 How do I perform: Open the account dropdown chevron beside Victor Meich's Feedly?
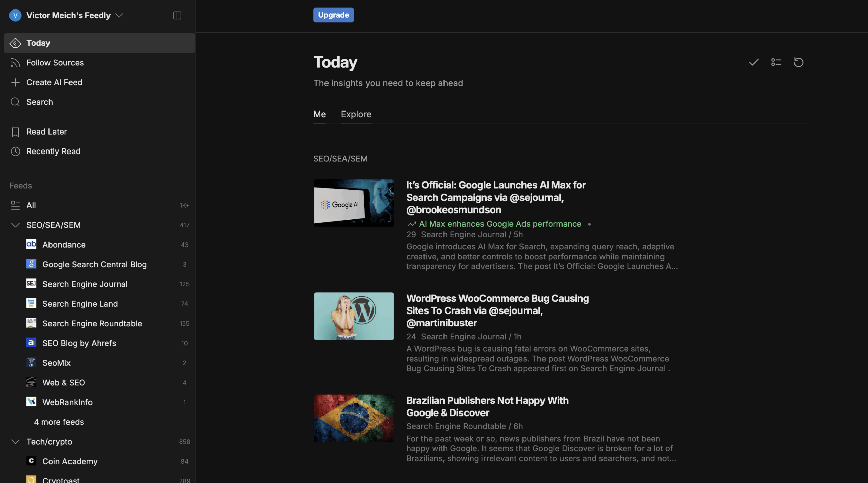click(119, 16)
